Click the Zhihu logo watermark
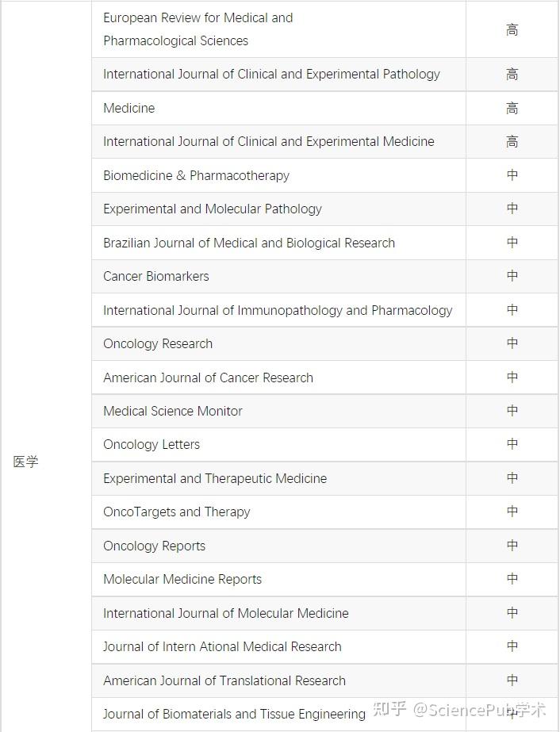 390,709
